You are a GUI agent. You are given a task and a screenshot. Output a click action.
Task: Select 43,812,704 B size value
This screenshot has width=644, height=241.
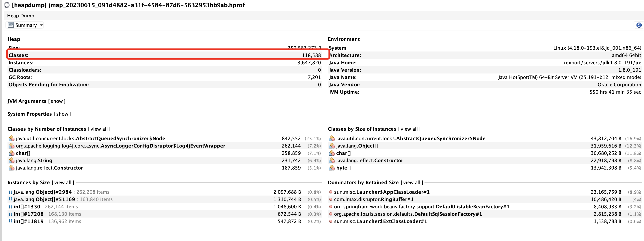606,138
